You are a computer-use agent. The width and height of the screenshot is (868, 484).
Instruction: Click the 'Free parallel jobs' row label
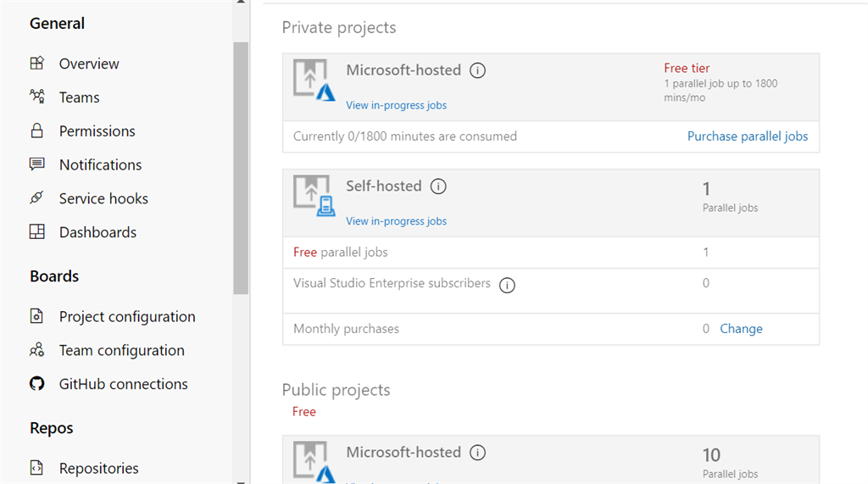[341, 253]
